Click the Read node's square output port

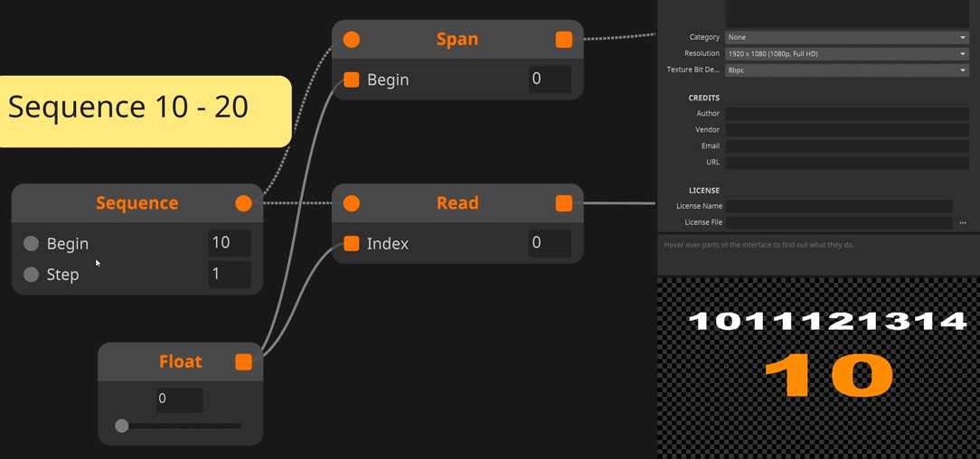click(564, 203)
